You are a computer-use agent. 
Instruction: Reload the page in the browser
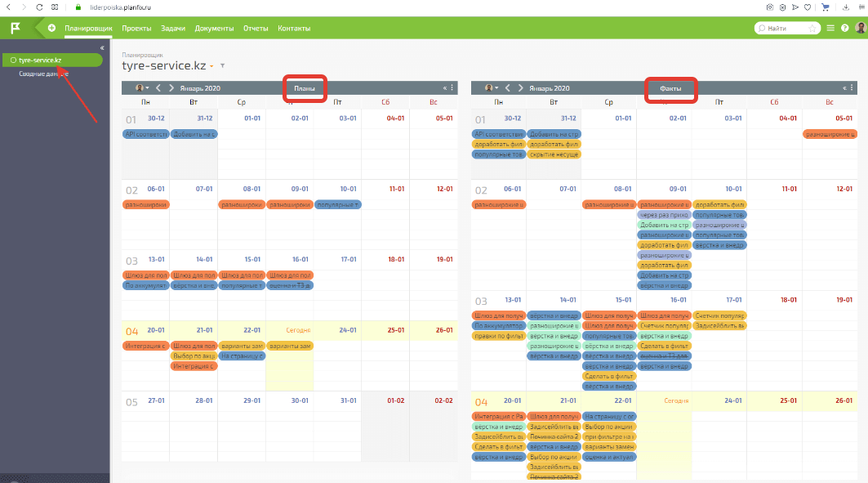point(38,7)
